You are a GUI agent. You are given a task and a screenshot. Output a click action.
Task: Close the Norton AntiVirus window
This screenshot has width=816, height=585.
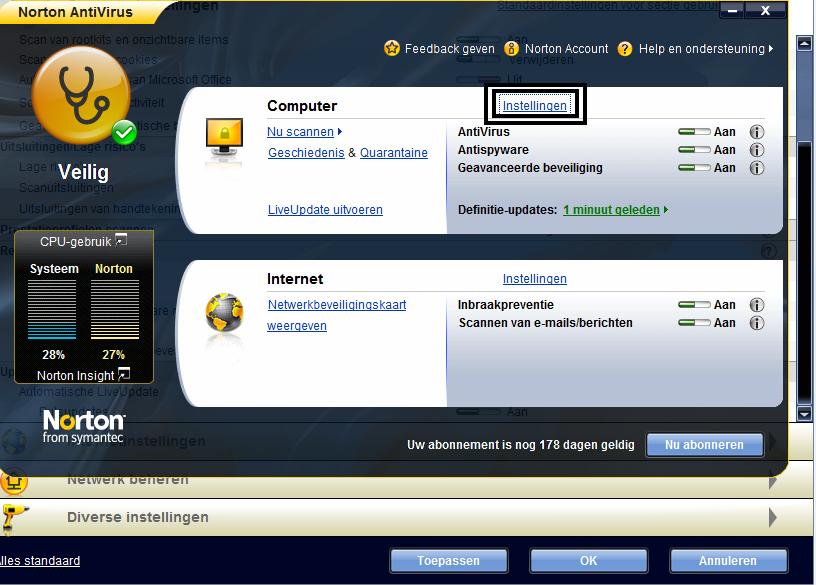(765, 10)
